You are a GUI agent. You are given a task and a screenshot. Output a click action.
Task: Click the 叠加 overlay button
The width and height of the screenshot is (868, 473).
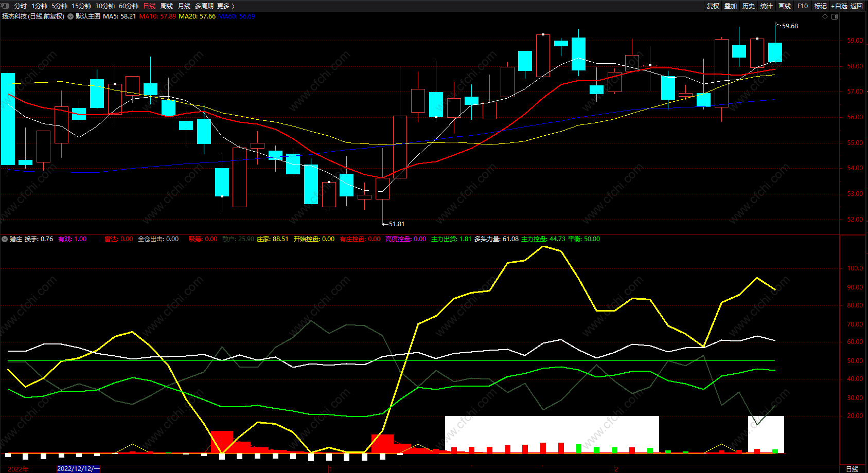coord(731,6)
